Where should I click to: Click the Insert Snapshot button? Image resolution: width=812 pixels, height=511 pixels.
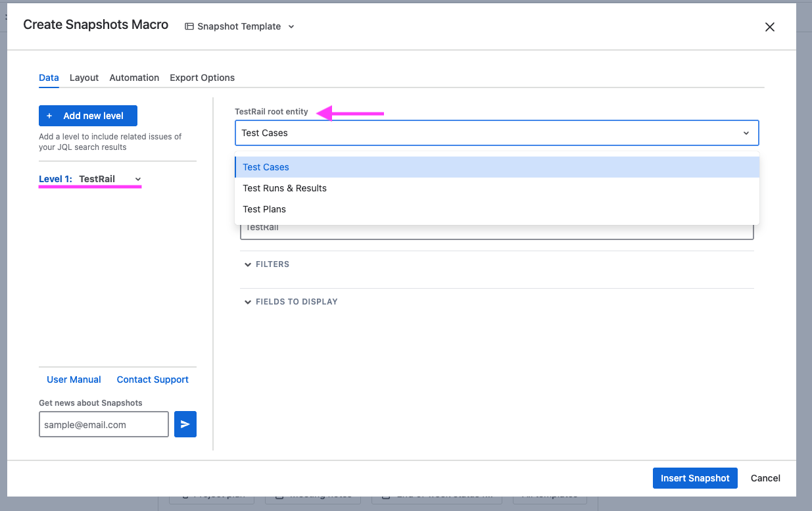[695, 478]
